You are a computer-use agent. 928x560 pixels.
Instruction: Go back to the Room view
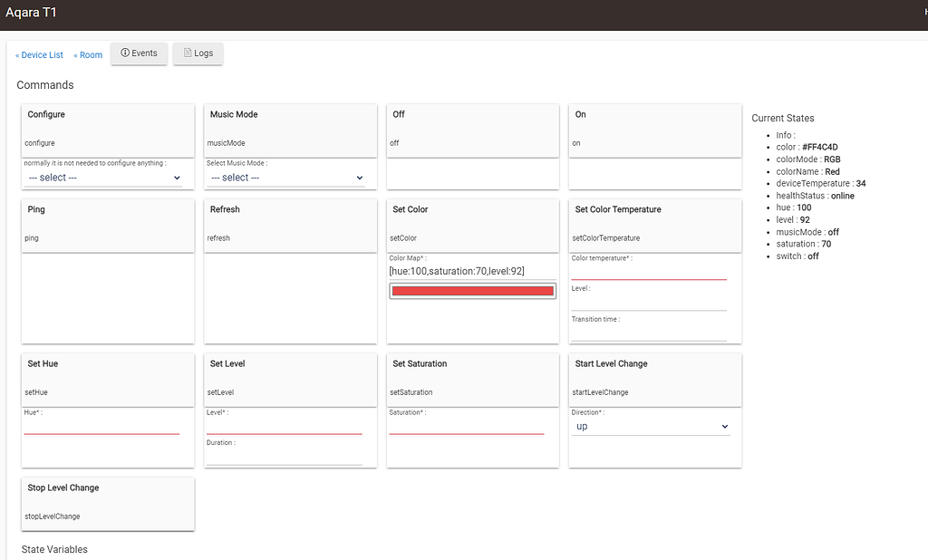87,54
